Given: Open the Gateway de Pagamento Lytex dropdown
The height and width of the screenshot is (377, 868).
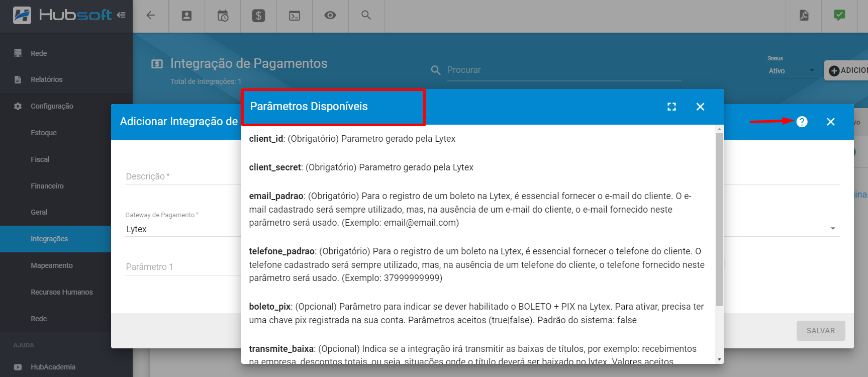Looking at the screenshot, I should click(183, 229).
